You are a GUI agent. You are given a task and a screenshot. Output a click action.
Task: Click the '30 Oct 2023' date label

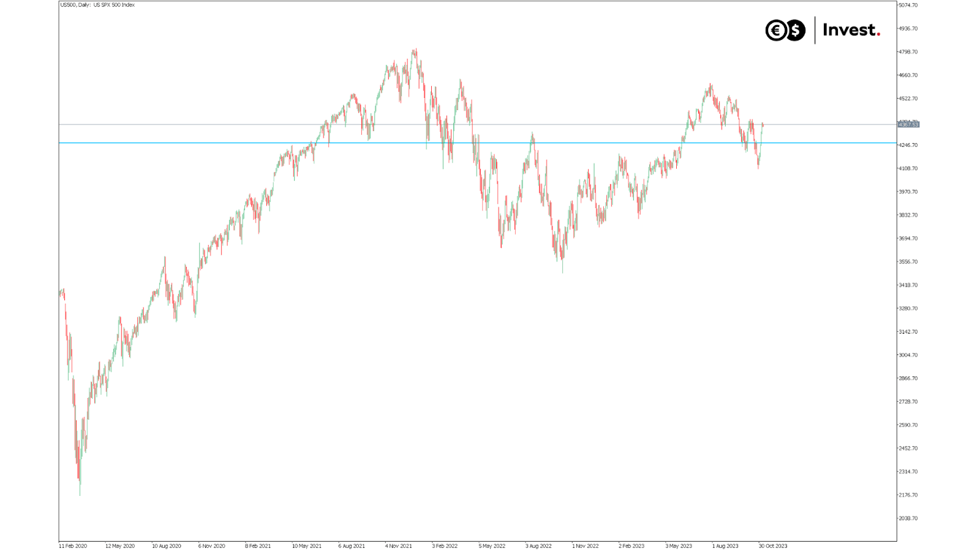(x=773, y=545)
